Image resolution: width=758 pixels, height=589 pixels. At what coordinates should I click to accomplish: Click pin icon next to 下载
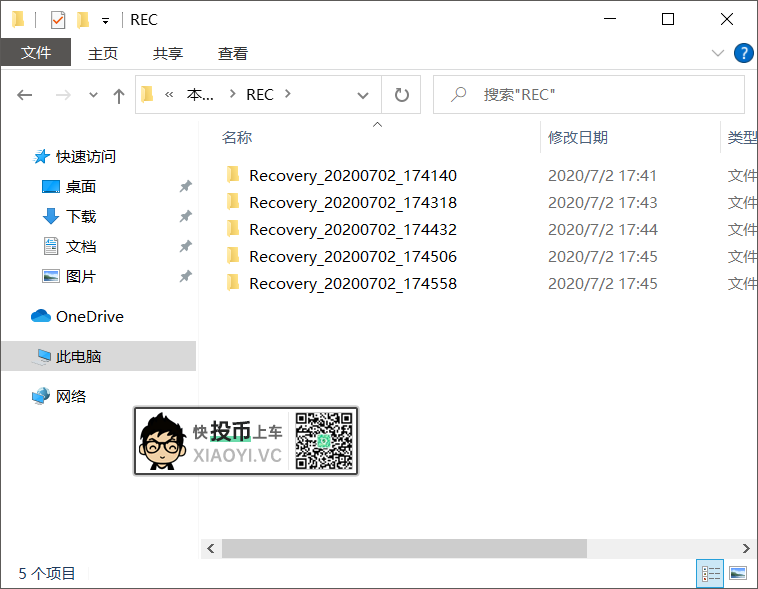(185, 216)
